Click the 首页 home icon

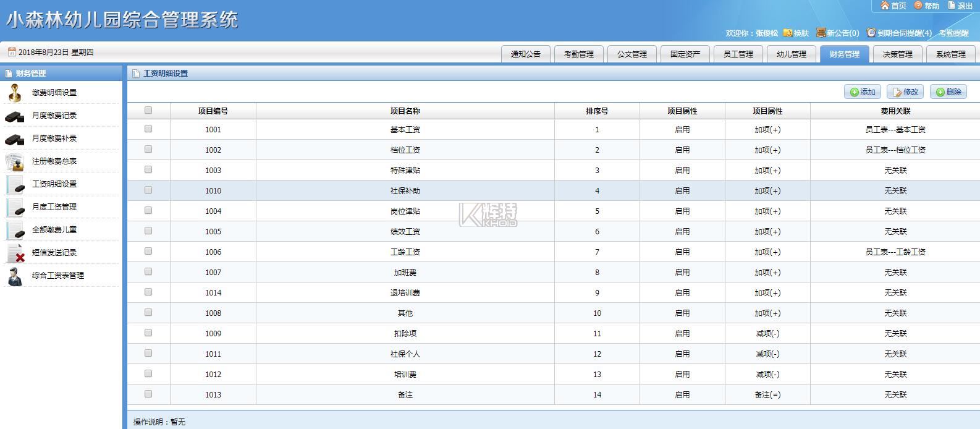coord(885,6)
